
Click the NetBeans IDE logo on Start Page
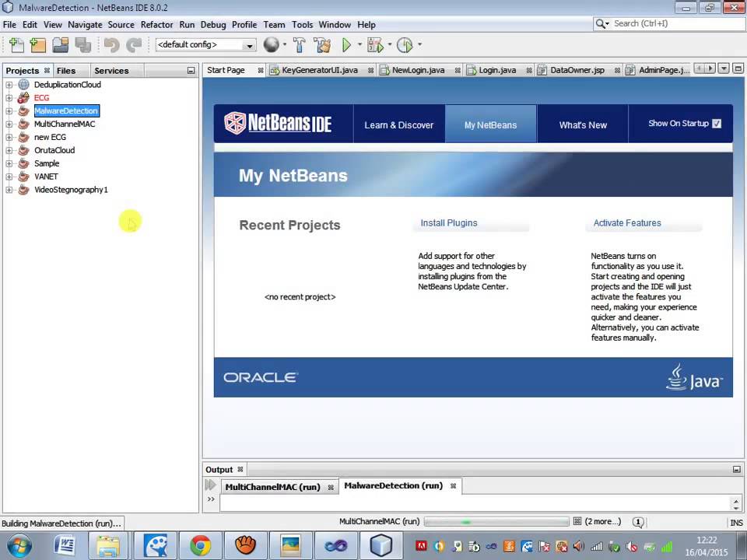tap(278, 124)
